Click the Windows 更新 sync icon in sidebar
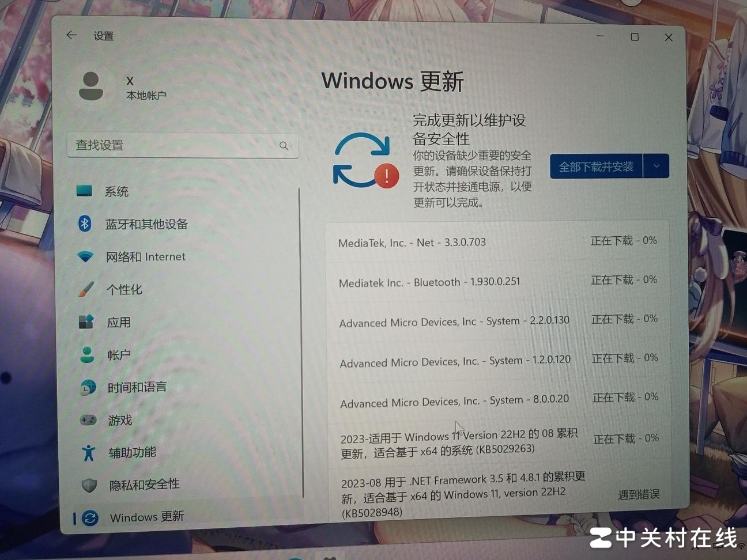The width and height of the screenshot is (747, 560). pos(89,517)
